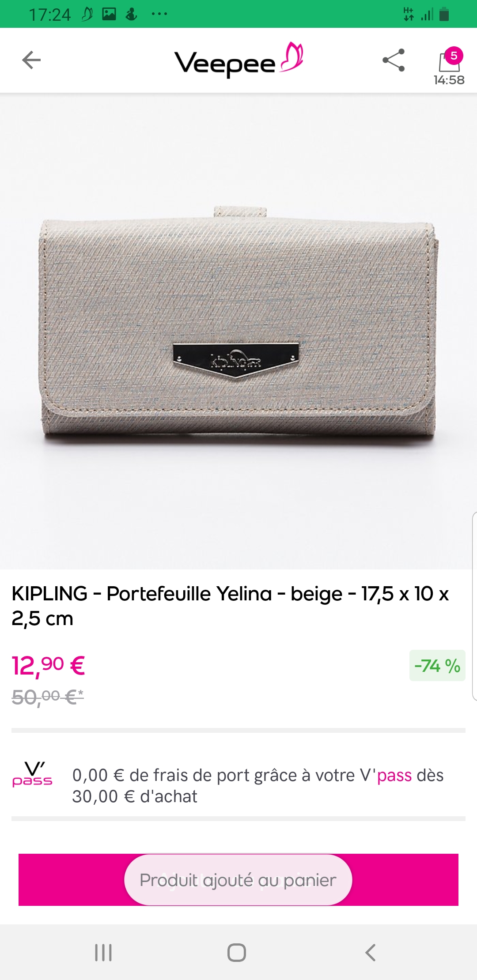The height and width of the screenshot is (980, 477).
Task: Tap the V'pass logo icon
Action: point(32,774)
